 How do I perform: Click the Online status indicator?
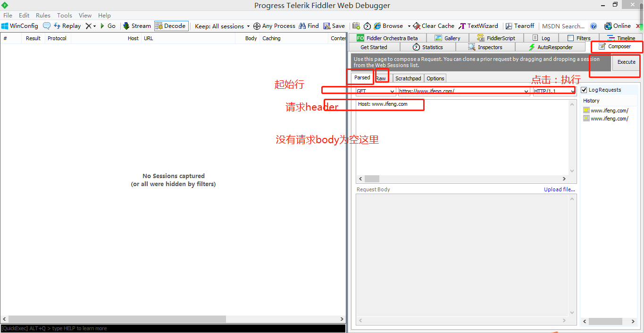click(x=618, y=26)
